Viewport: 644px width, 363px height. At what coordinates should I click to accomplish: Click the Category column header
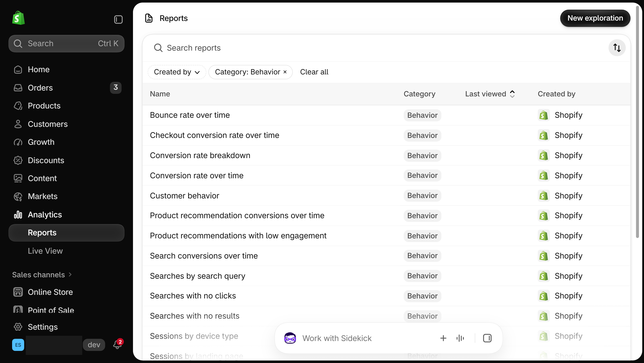(x=419, y=94)
